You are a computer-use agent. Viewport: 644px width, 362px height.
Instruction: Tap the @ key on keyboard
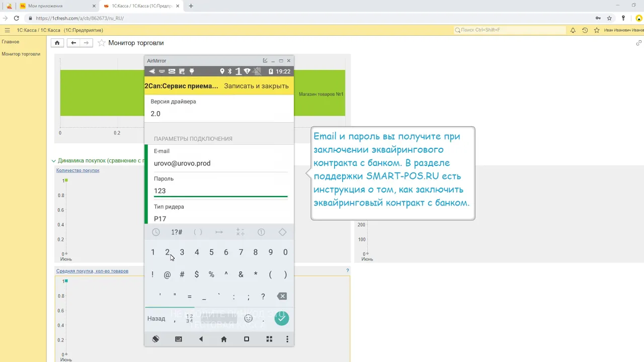tap(168, 275)
